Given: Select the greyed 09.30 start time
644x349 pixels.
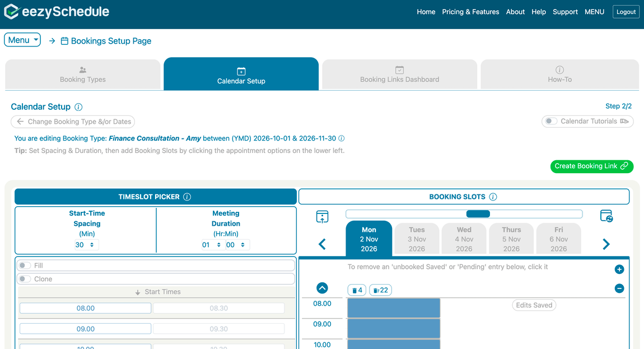Looking at the screenshot, I should tap(218, 329).
